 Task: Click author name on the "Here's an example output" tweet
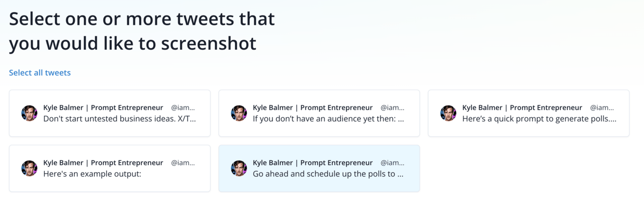103,163
